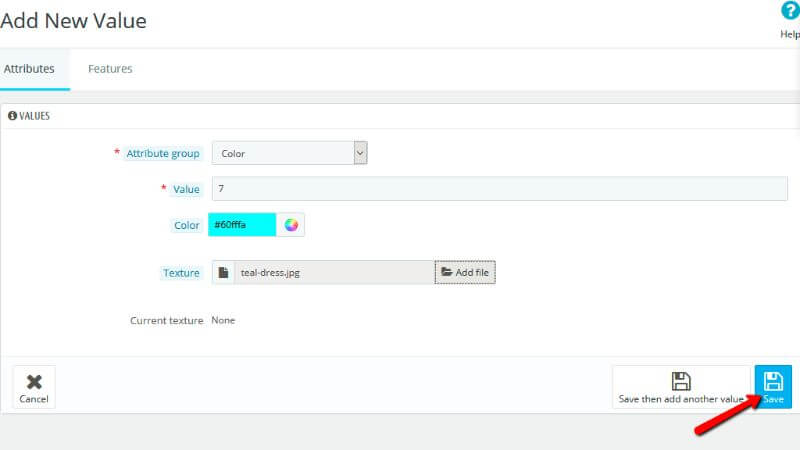This screenshot has width=800, height=450.
Task: Click the Add file button
Action: [465, 272]
